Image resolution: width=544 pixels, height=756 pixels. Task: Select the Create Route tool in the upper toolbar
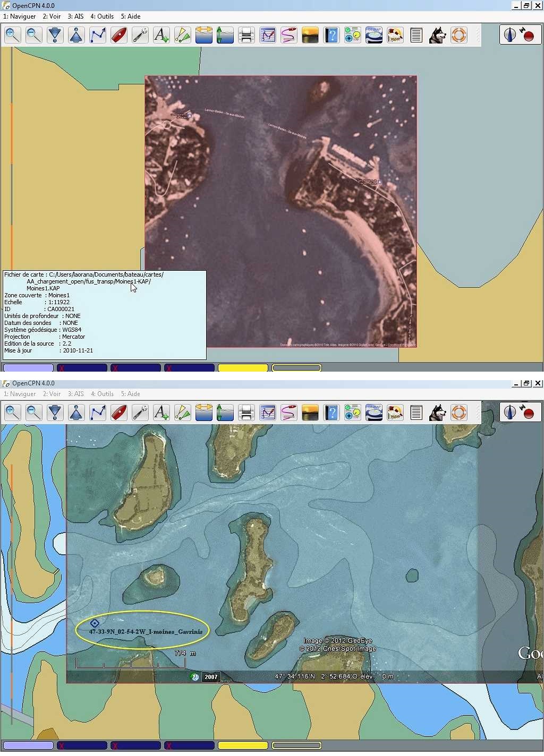tap(98, 36)
